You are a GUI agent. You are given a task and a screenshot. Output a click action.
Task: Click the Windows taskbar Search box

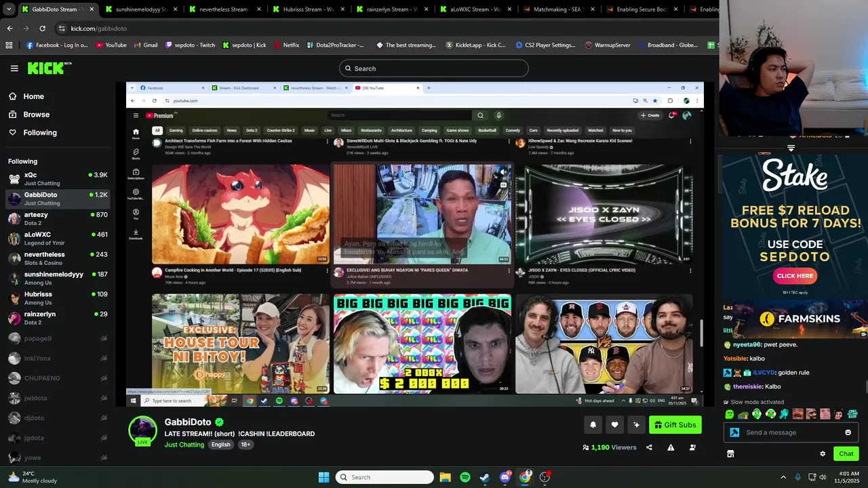click(x=384, y=477)
